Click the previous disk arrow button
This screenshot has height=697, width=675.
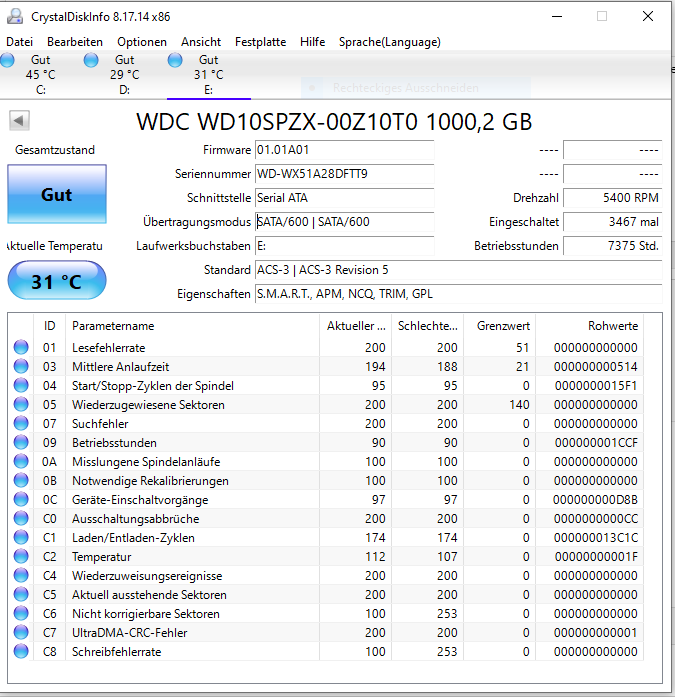click(19, 120)
